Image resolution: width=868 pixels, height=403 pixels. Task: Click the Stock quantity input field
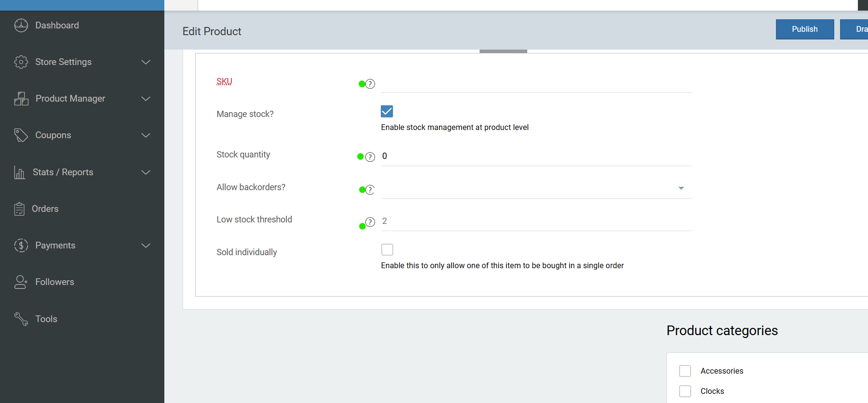coord(536,156)
